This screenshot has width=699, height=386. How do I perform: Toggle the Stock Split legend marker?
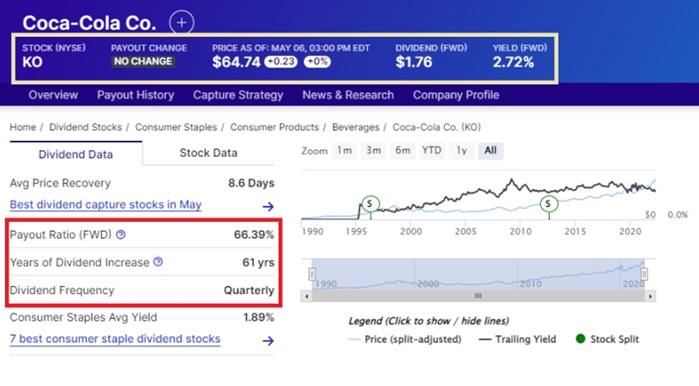coord(607,339)
